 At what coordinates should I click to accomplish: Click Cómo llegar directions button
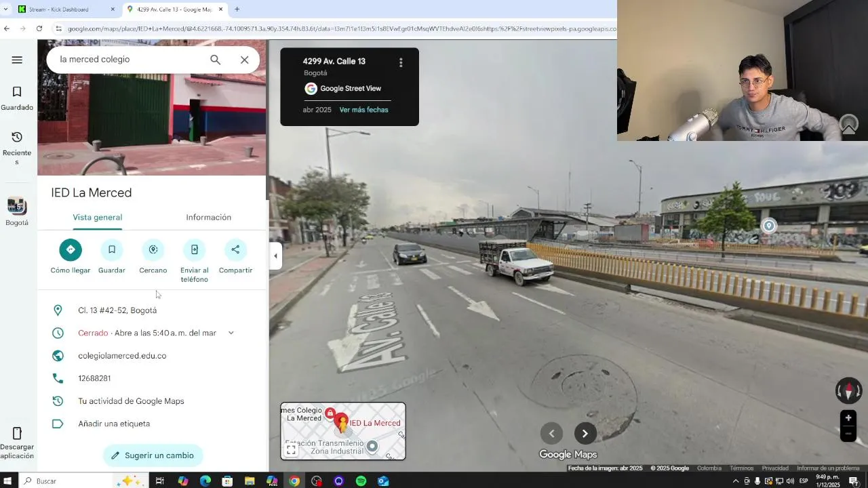71,257
